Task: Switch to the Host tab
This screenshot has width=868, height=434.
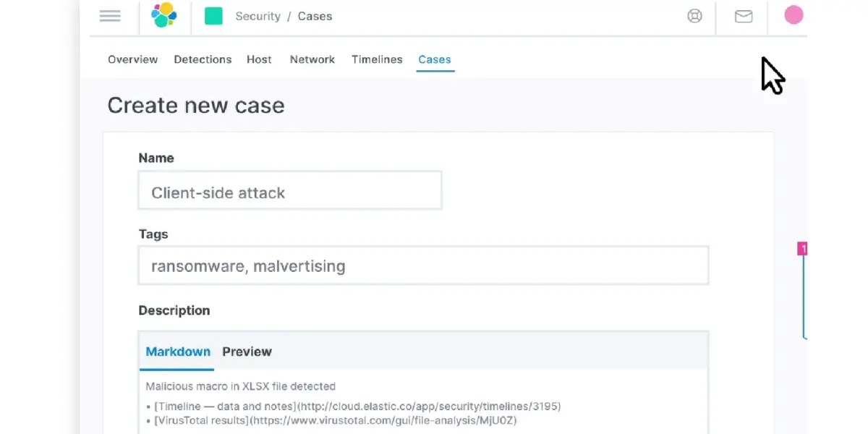Action: pyautogui.click(x=259, y=59)
